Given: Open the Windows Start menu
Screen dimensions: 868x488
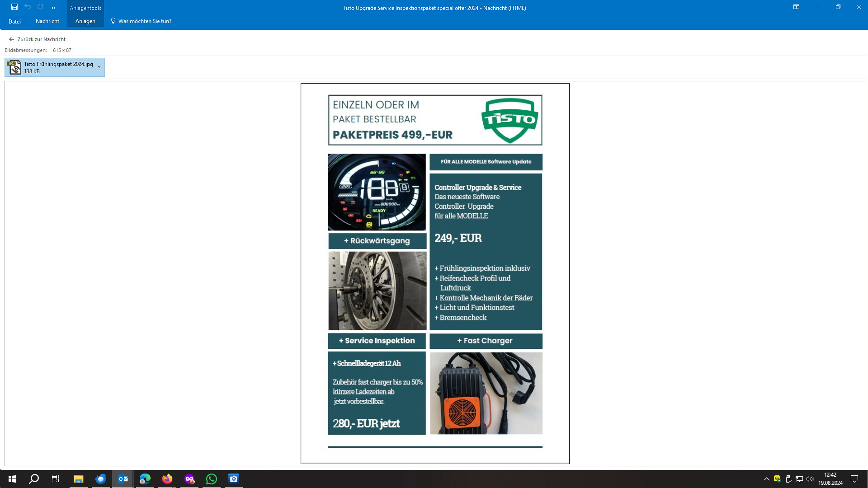Looking at the screenshot, I should [x=12, y=479].
